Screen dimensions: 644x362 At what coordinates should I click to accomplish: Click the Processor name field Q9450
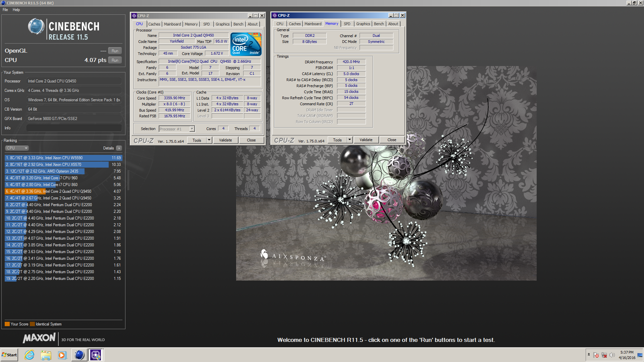pos(194,35)
